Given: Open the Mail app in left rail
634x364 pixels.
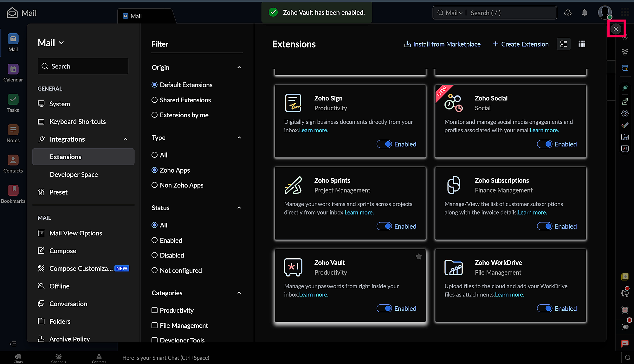Looking at the screenshot, I should point(13,43).
